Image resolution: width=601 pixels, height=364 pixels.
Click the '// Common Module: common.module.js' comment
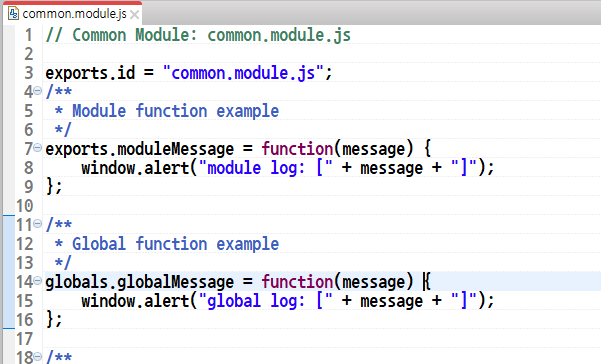(x=198, y=35)
